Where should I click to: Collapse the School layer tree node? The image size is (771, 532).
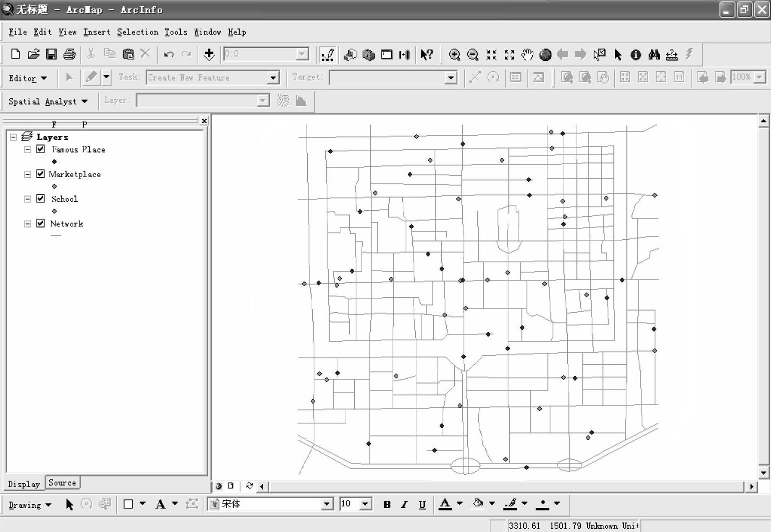28,199
